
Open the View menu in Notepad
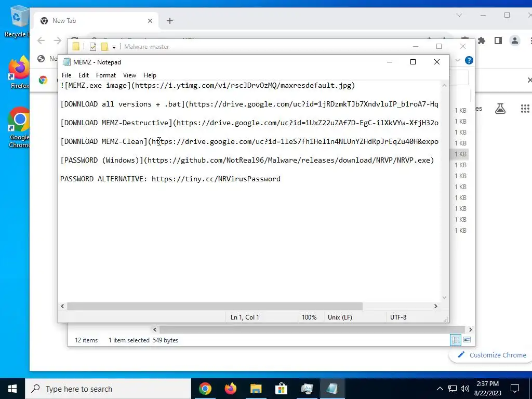point(129,75)
